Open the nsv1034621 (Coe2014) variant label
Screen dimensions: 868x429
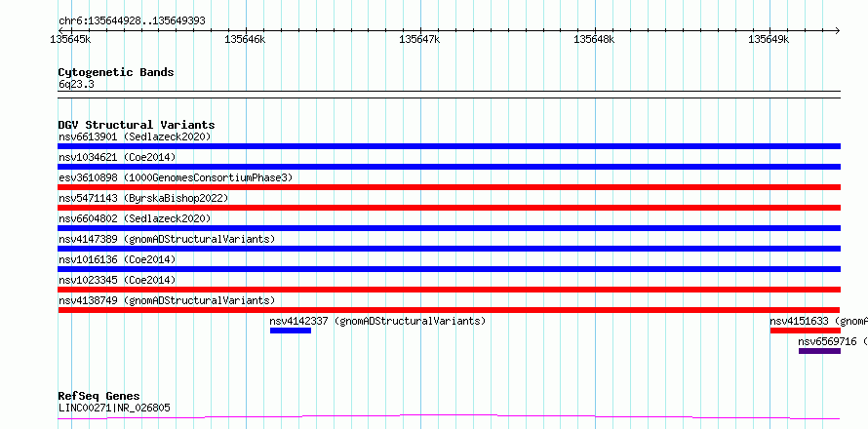[117, 157]
